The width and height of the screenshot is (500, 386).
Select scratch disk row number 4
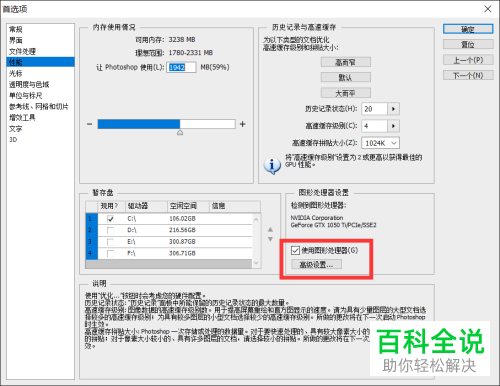(91, 254)
